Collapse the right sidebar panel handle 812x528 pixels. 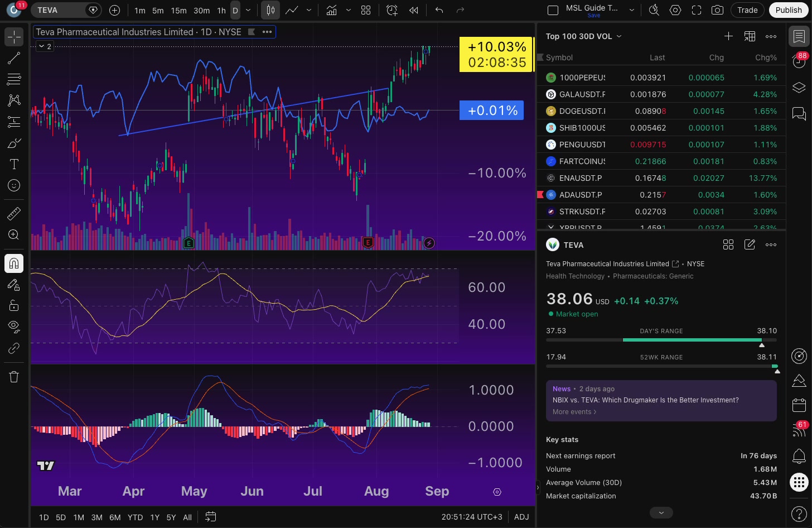click(538, 487)
